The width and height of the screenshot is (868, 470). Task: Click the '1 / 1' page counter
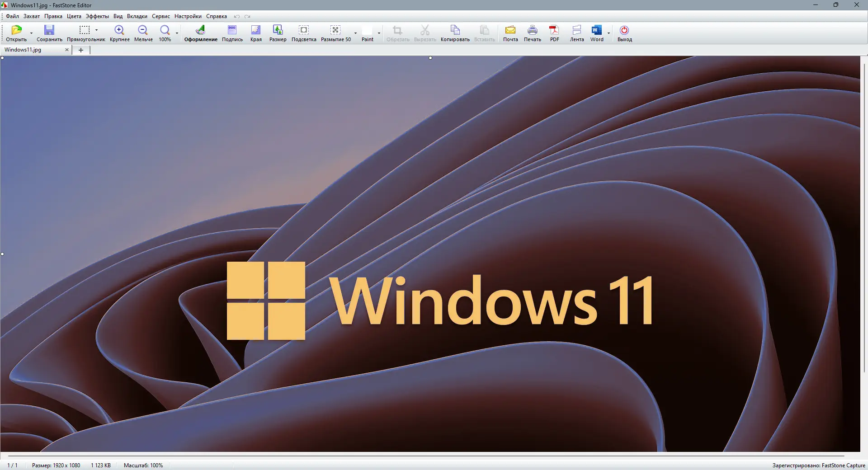click(12, 465)
